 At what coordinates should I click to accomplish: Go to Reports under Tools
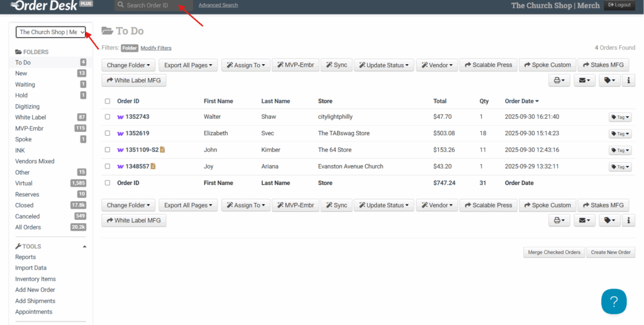(26, 257)
